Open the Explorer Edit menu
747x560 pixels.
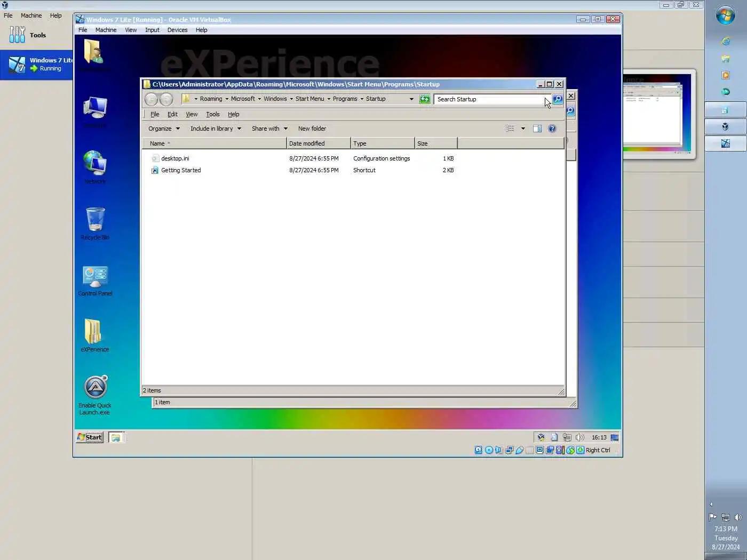[x=172, y=114]
